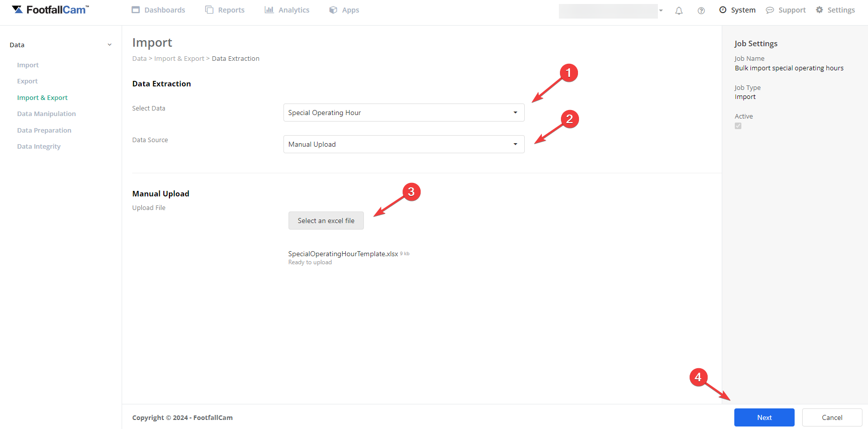The width and height of the screenshot is (868, 429).
Task: Toggle the Active checkbox in Job Settings
Action: click(738, 126)
